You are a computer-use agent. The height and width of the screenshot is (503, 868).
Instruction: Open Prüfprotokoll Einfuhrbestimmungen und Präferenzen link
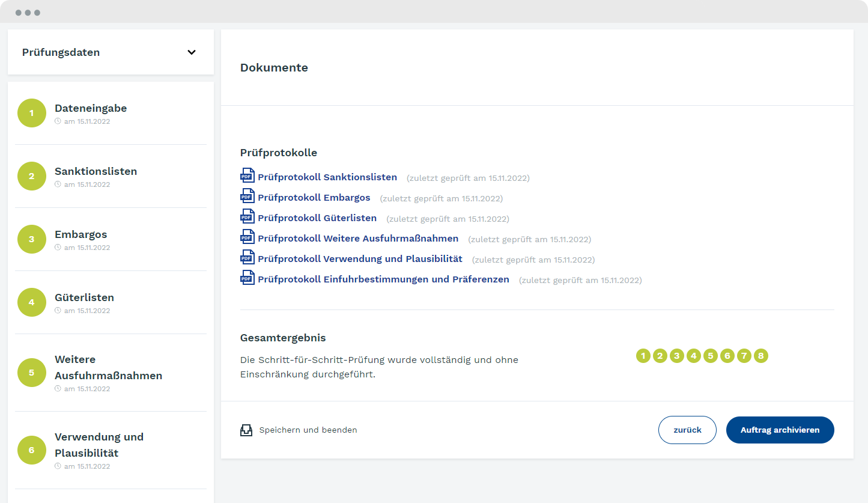click(383, 279)
